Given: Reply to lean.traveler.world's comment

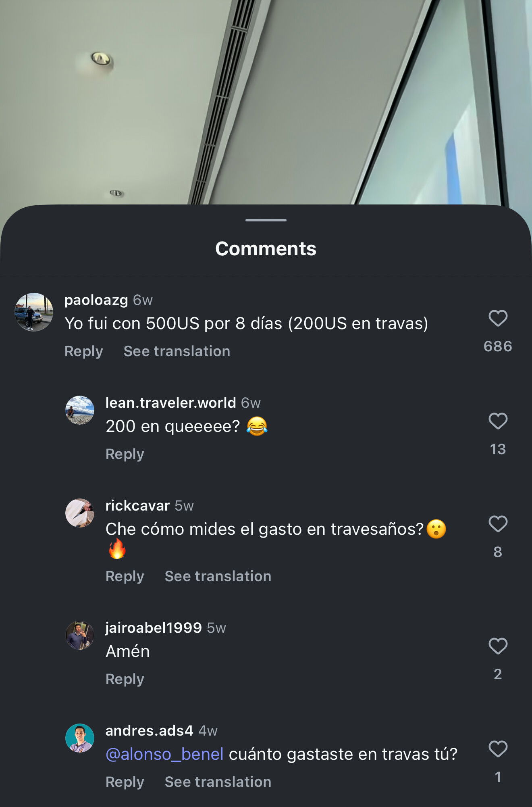Looking at the screenshot, I should pos(125,454).
